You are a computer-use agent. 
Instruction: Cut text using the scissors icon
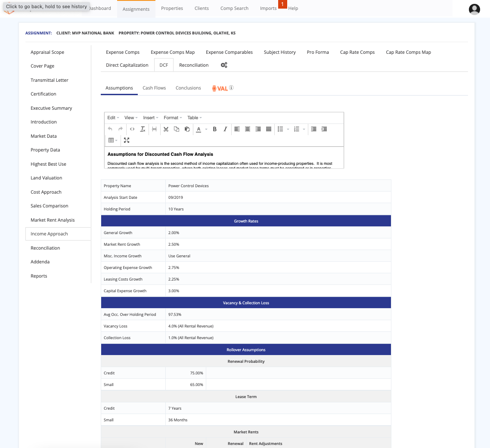pyautogui.click(x=166, y=129)
